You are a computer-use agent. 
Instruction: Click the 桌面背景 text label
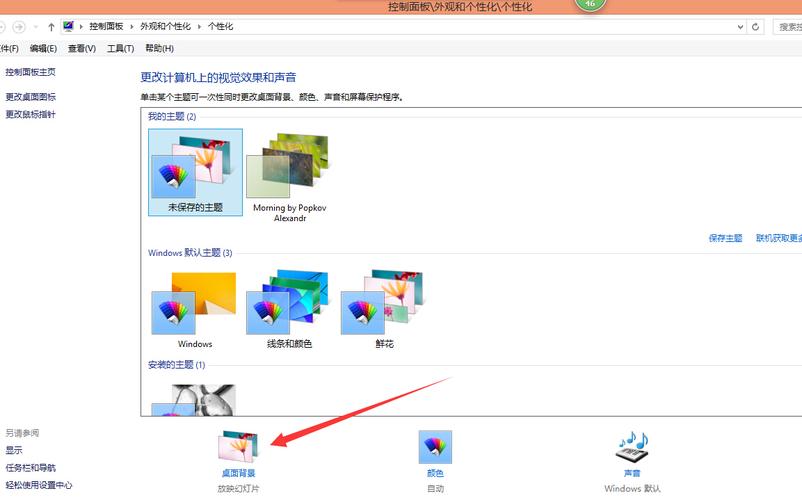tap(238, 473)
